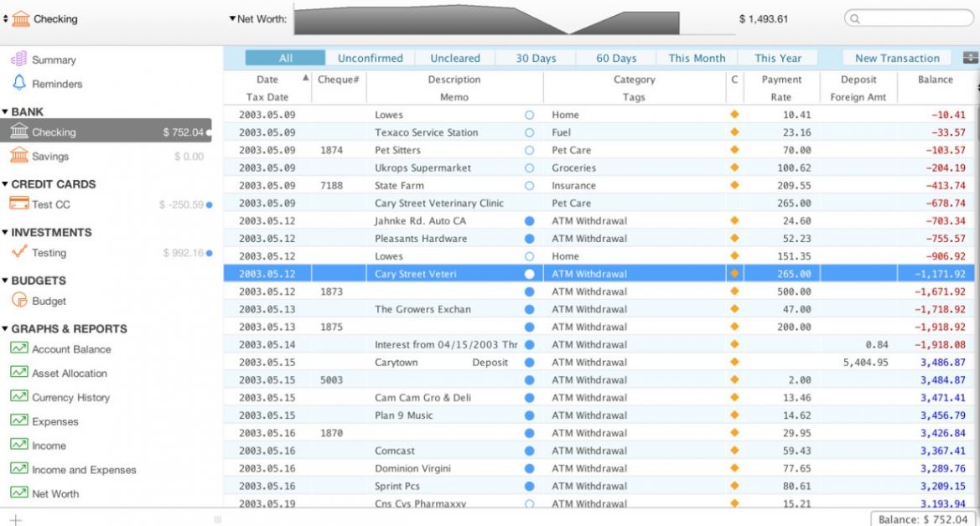Image resolution: width=980 pixels, height=526 pixels.
Task: Click the plus icon at sidebar bottom
Action: click(x=15, y=519)
